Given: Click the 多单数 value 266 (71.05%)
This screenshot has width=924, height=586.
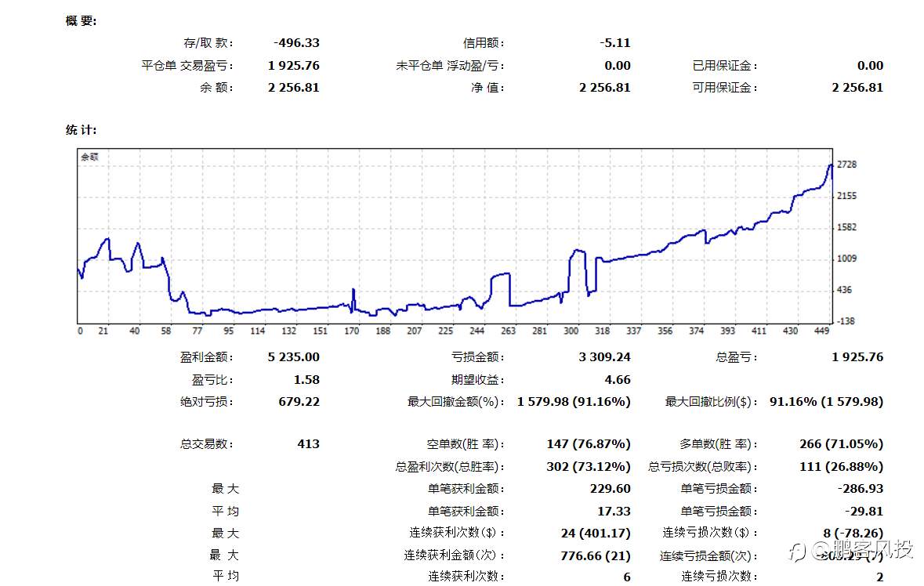Looking at the screenshot, I should [842, 444].
